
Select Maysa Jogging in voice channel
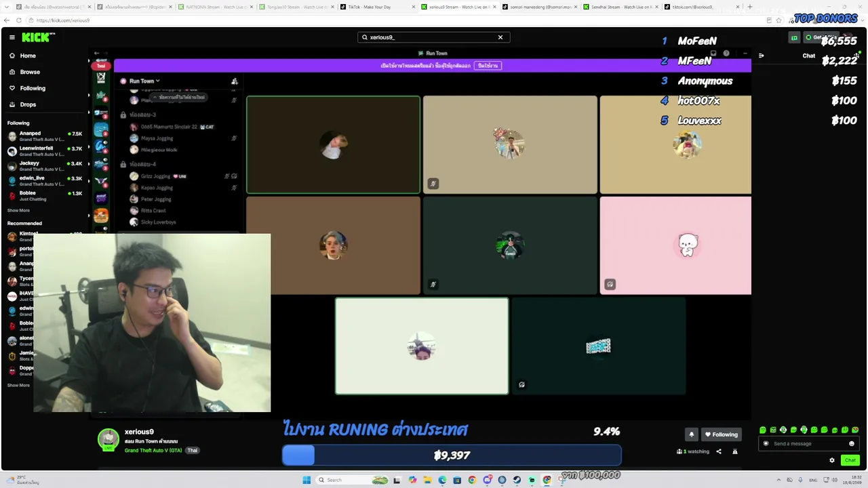(157, 138)
